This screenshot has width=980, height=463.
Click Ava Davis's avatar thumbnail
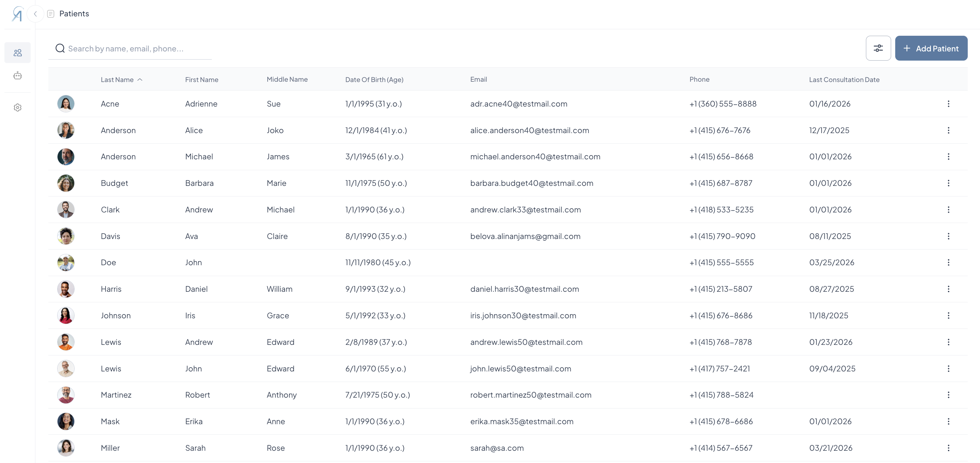click(x=66, y=236)
